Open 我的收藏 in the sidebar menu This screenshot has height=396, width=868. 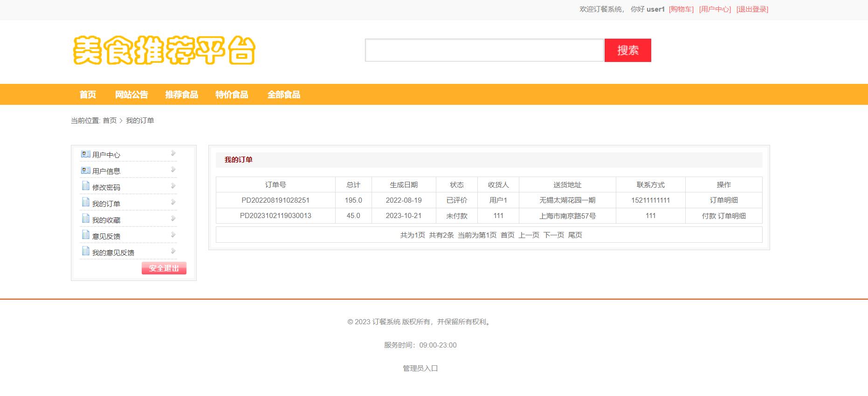coord(106,220)
